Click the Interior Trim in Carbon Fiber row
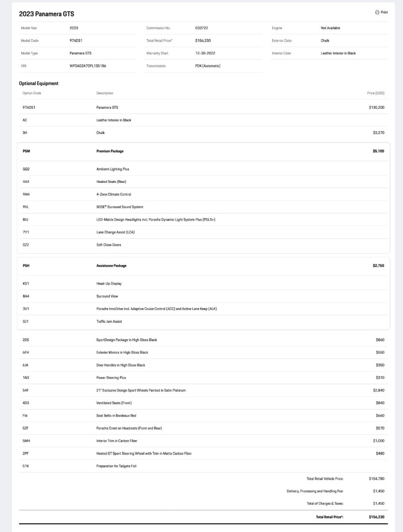 point(204,441)
